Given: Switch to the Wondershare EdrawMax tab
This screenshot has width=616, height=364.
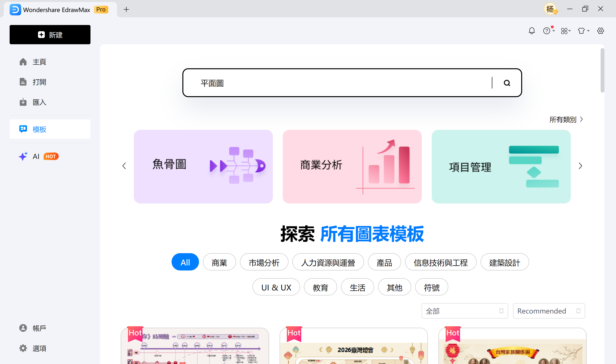Looking at the screenshot, I should [x=57, y=10].
